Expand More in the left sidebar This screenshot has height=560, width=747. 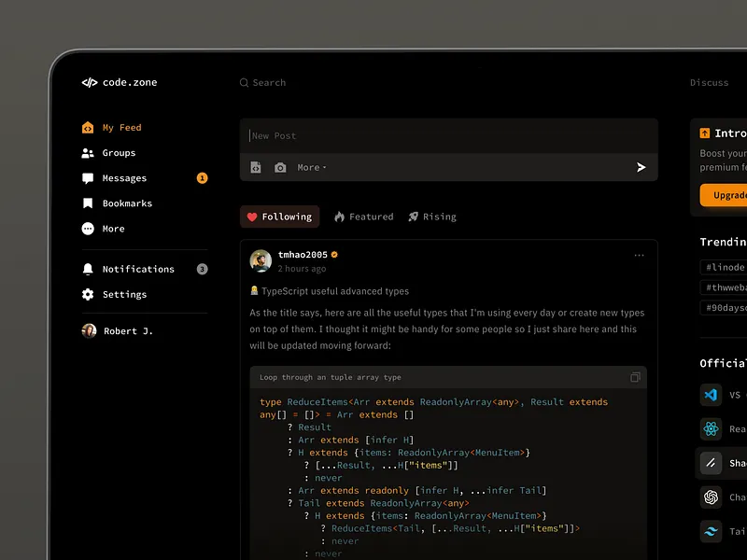click(113, 229)
